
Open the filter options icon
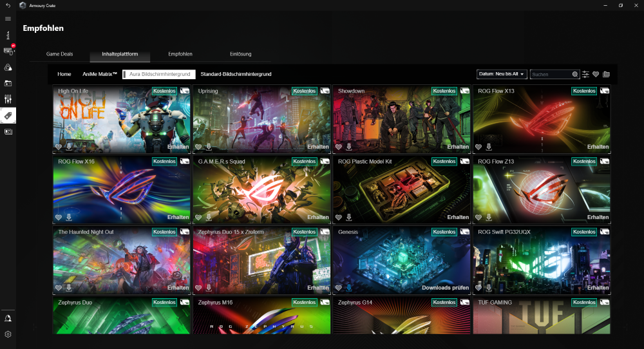(x=585, y=74)
